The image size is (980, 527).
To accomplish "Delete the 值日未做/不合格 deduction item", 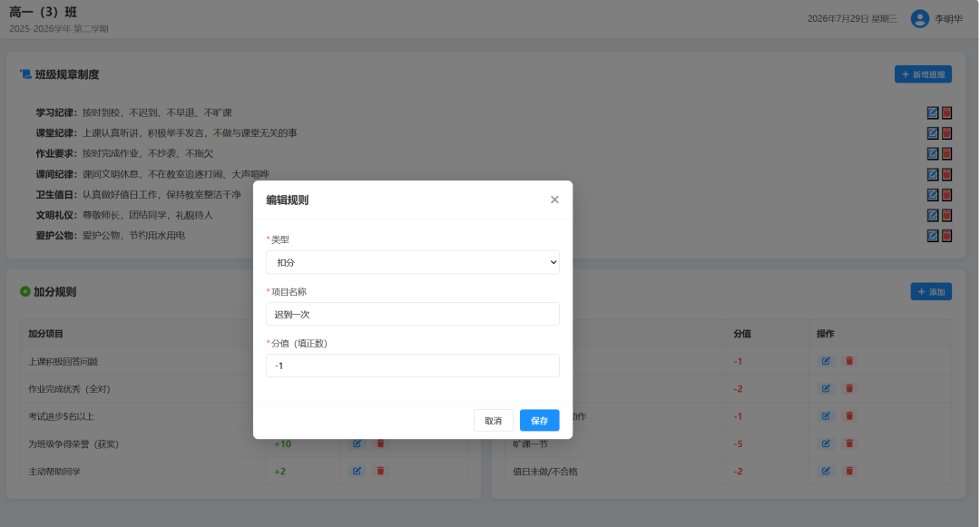I will (849, 471).
